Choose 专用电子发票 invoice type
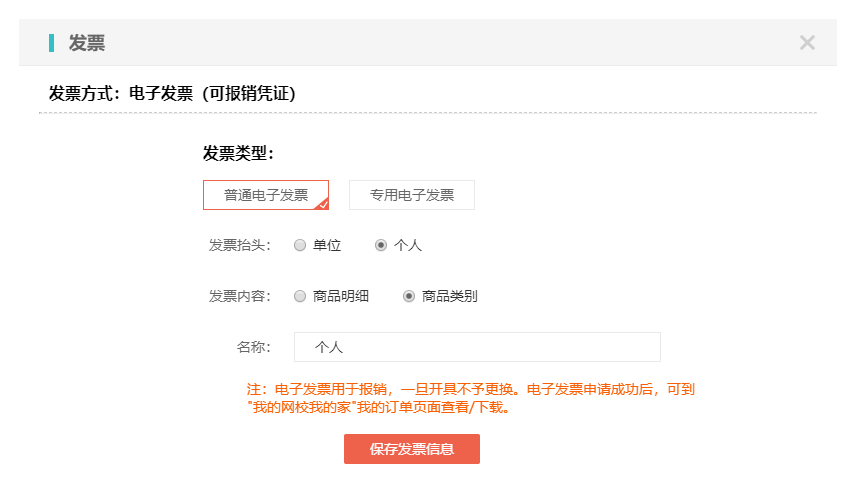This screenshot has width=856, height=503. coord(411,195)
